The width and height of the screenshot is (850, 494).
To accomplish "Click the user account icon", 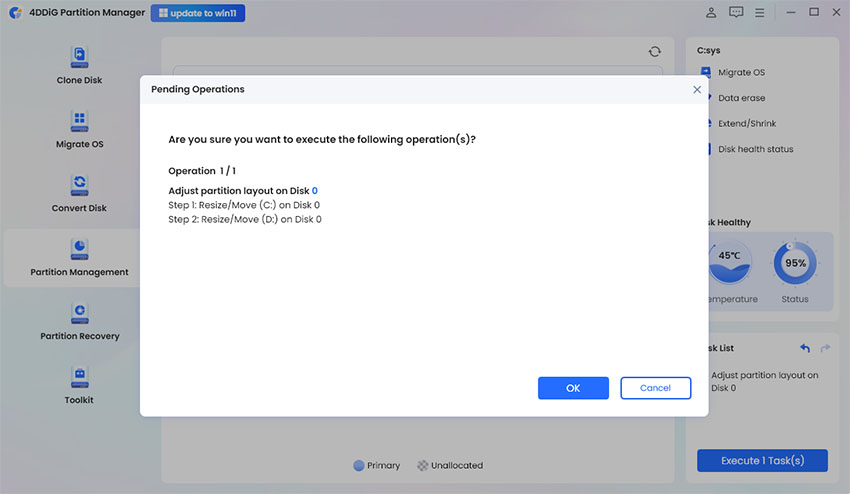I will pos(711,13).
